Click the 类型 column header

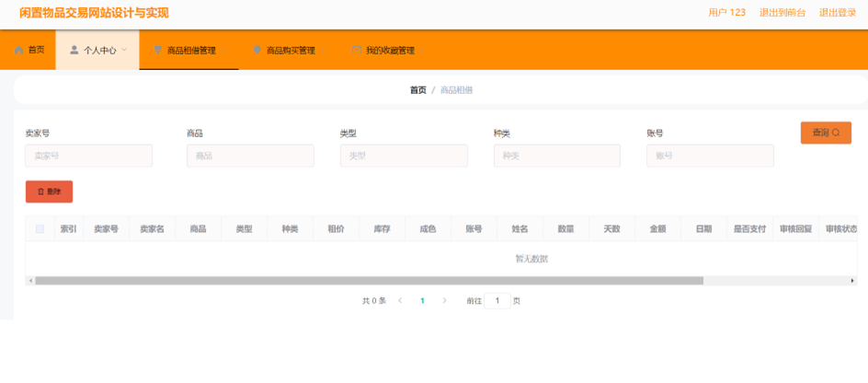[245, 229]
